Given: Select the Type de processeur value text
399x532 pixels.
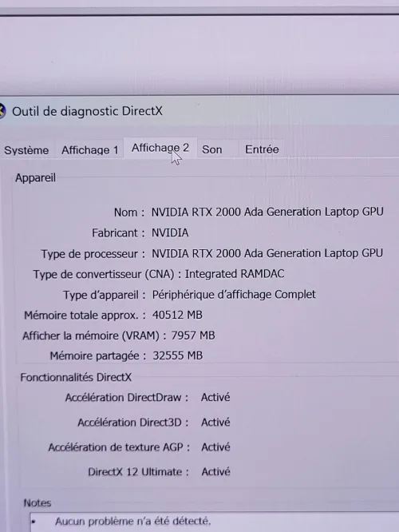Looking at the screenshot, I should [267, 253].
